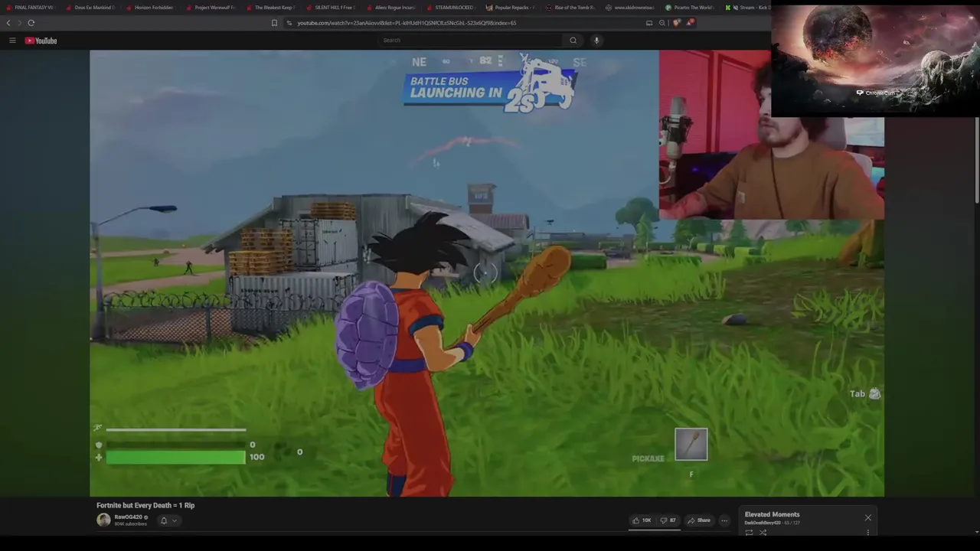Open notification bell dropdown for RawOG420
This screenshot has height=551, width=980.
coord(168,520)
